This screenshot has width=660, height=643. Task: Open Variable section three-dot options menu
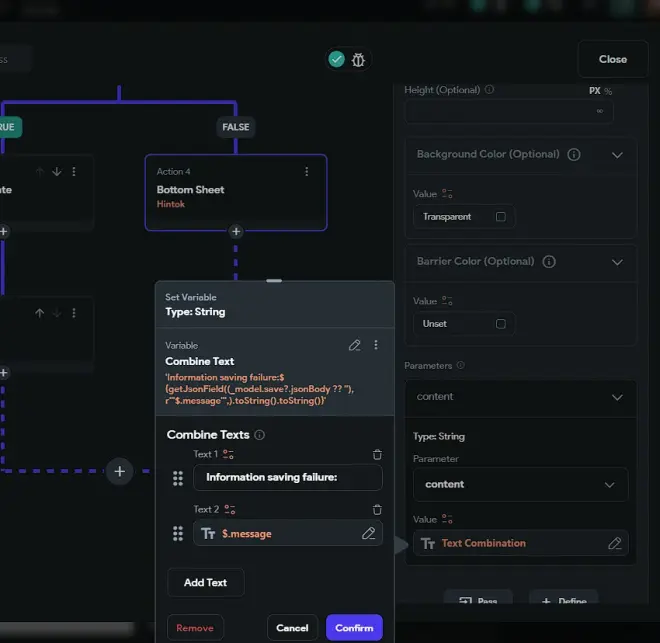(x=376, y=345)
